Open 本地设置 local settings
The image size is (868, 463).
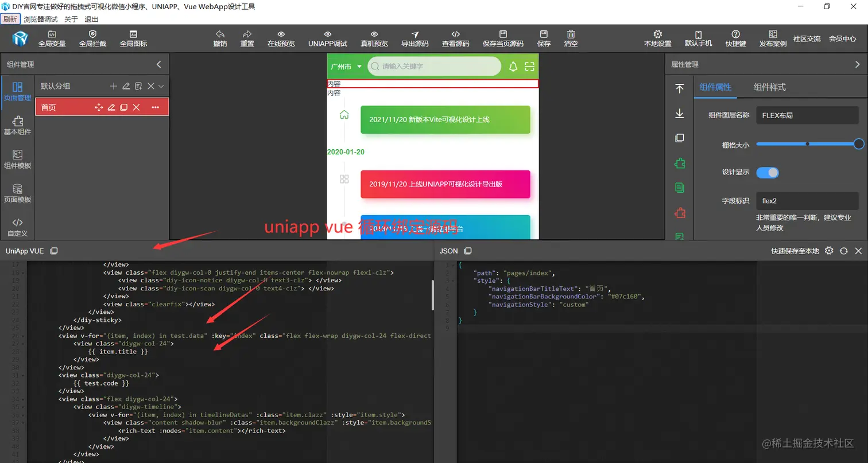(658, 38)
